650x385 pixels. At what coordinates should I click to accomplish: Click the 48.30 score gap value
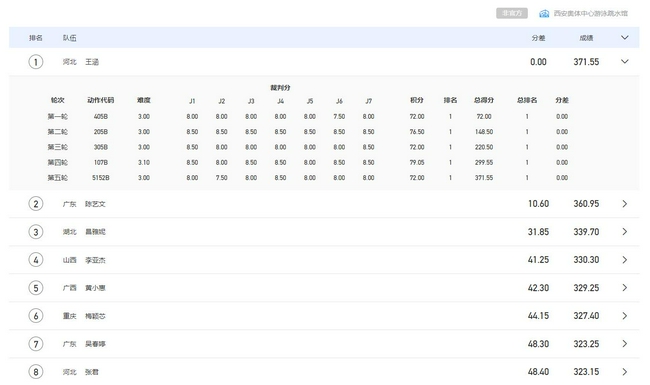click(538, 344)
